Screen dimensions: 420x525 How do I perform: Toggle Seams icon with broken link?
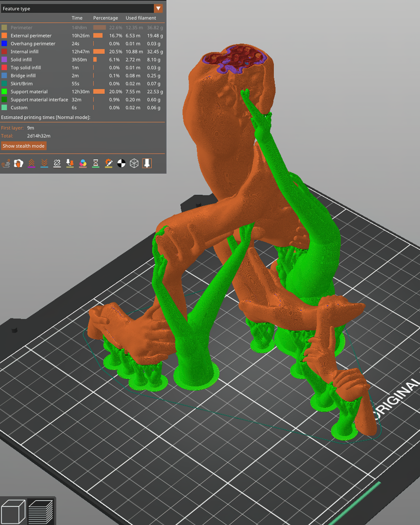point(57,164)
